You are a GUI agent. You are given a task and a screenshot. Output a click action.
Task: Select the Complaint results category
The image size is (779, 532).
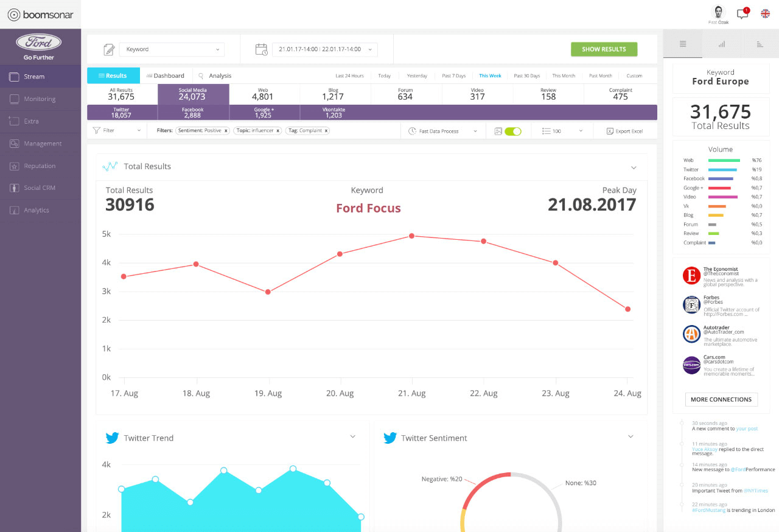(x=620, y=94)
